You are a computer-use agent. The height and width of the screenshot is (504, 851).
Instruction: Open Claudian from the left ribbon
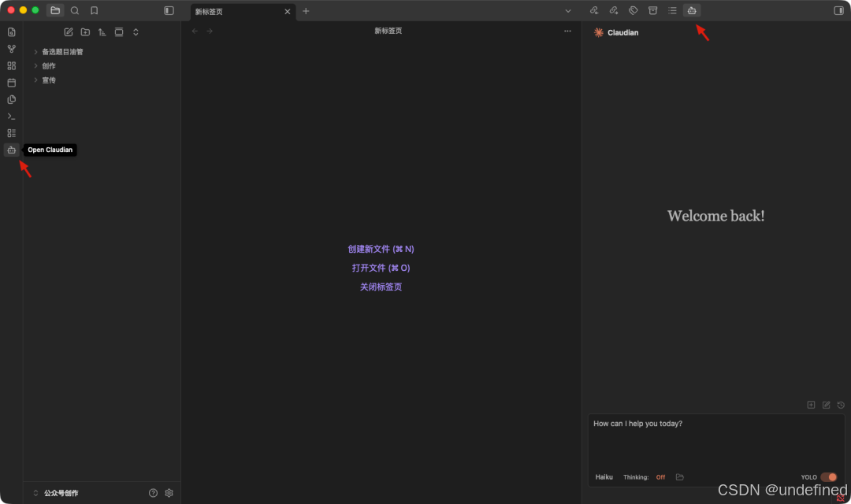point(11,150)
